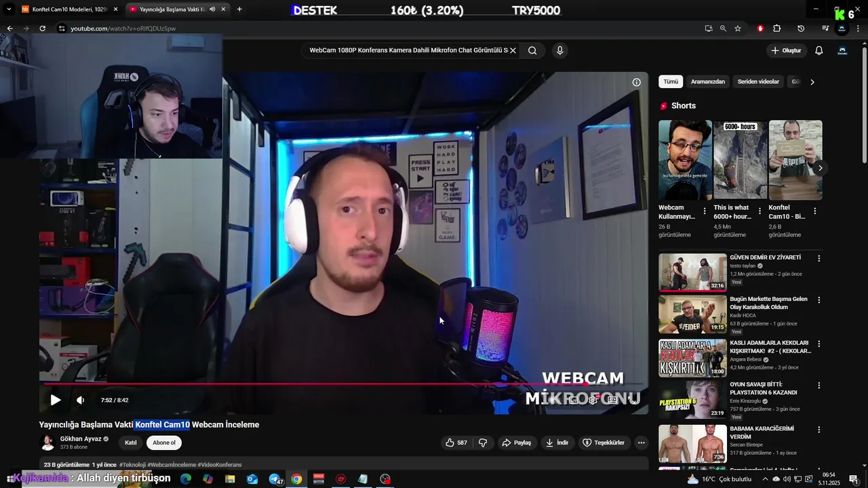This screenshot has width=868, height=488.
Task: Open Gökhan Ayvaz channel avatar
Action: click(x=47, y=443)
